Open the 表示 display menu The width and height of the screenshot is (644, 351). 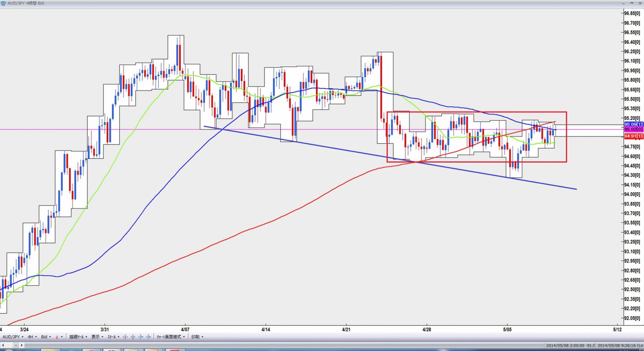tap(97, 337)
